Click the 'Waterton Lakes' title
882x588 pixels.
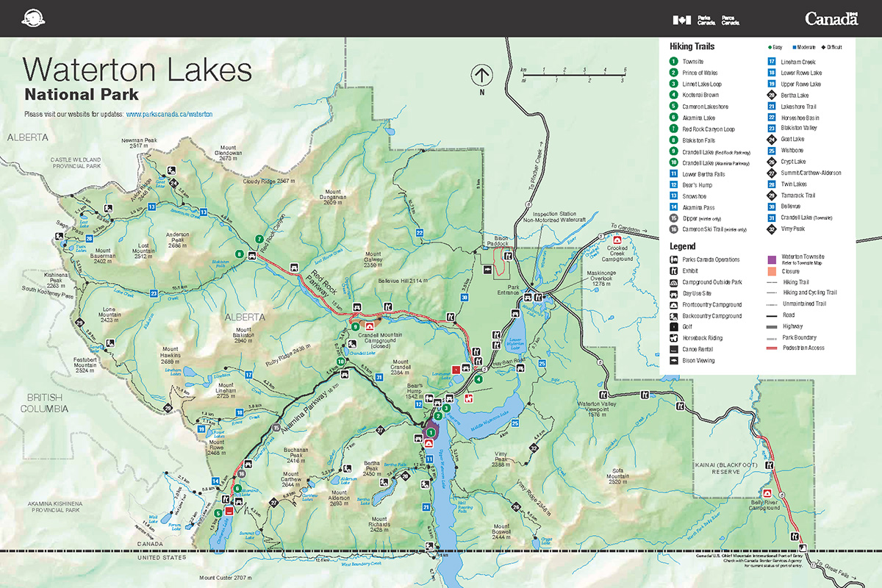click(x=137, y=69)
